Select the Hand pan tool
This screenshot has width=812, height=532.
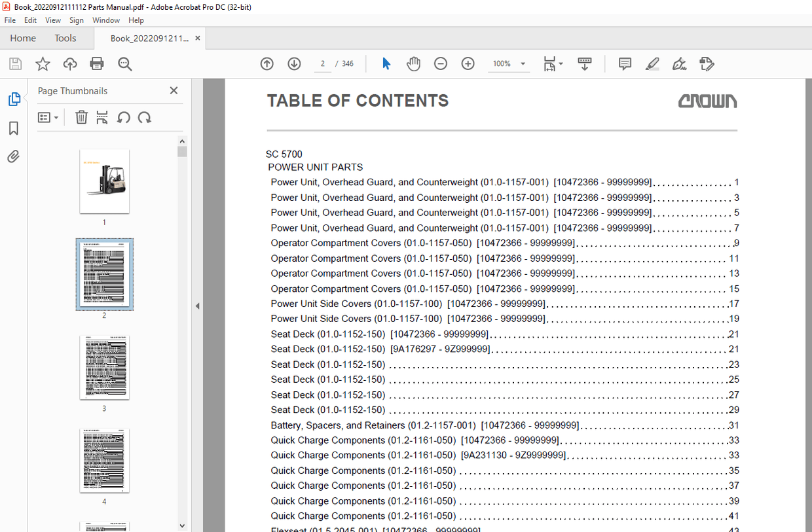[x=413, y=63]
